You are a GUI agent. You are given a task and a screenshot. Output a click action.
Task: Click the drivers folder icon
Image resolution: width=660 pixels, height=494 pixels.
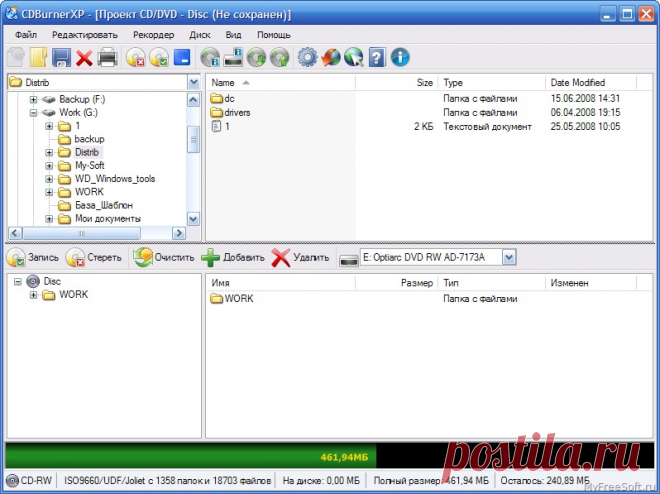tap(216, 112)
